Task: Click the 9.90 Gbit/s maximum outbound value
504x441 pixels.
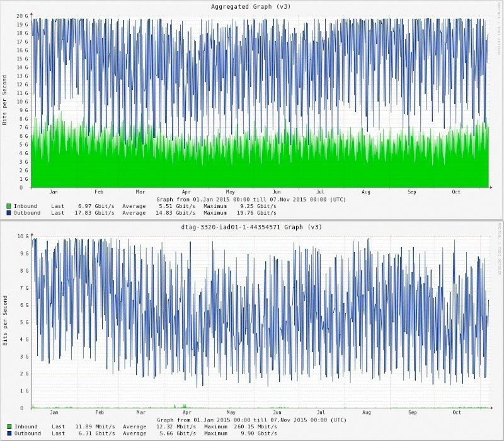Action: coord(259,433)
